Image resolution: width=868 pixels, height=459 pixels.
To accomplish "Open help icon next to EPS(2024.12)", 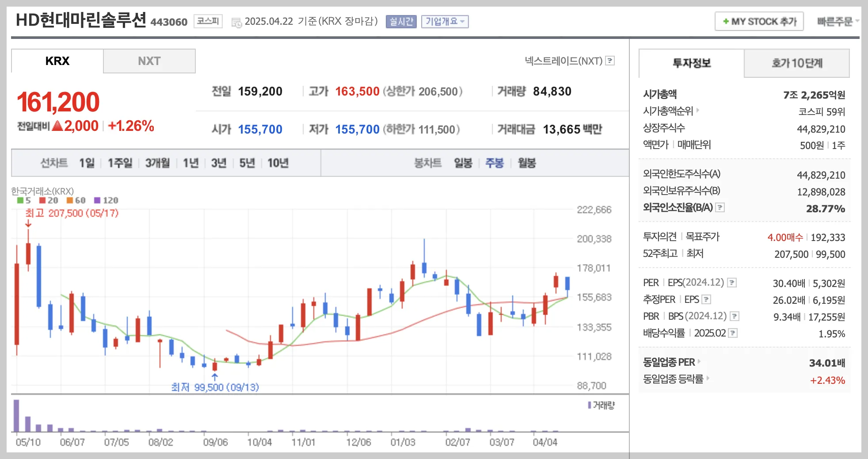I will click(732, 283).
